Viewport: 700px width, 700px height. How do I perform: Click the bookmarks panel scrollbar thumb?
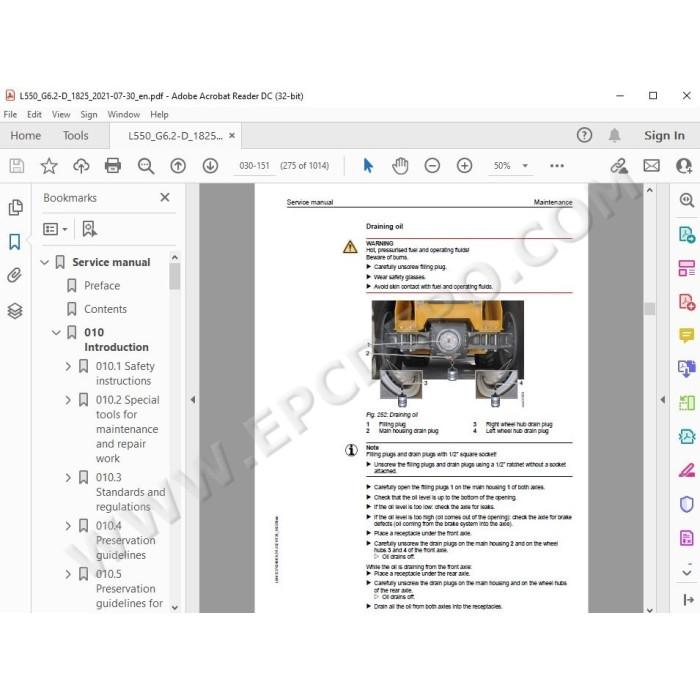coord(175,276)
